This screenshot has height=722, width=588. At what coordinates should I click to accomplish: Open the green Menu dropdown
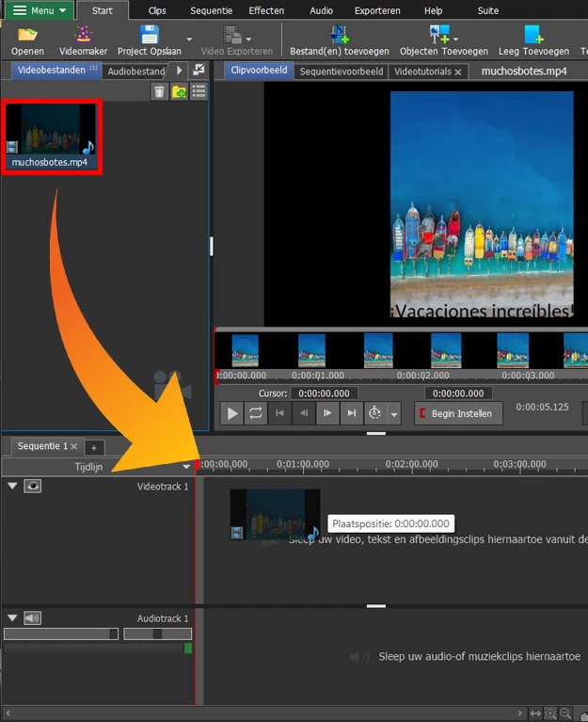[x=39, y=10]
